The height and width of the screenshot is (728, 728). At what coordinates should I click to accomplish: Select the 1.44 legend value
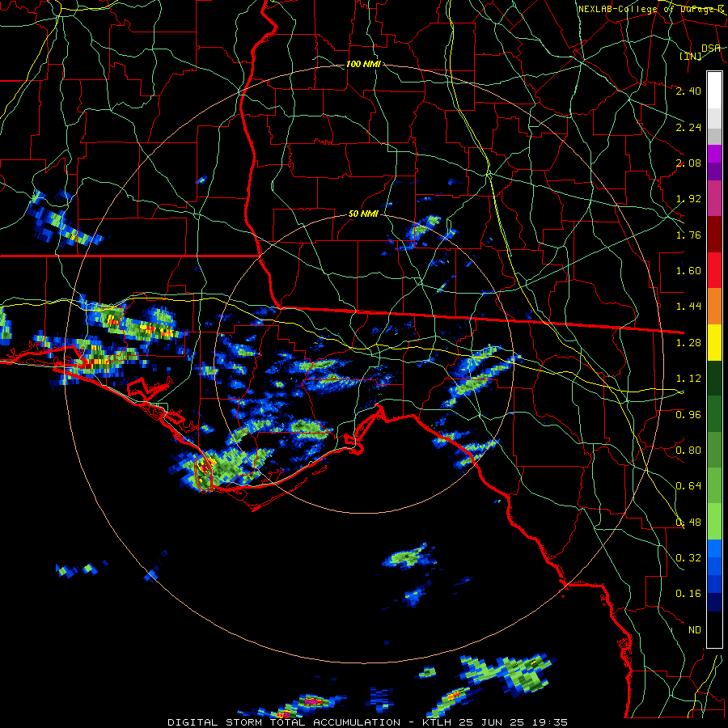point(688,307)
